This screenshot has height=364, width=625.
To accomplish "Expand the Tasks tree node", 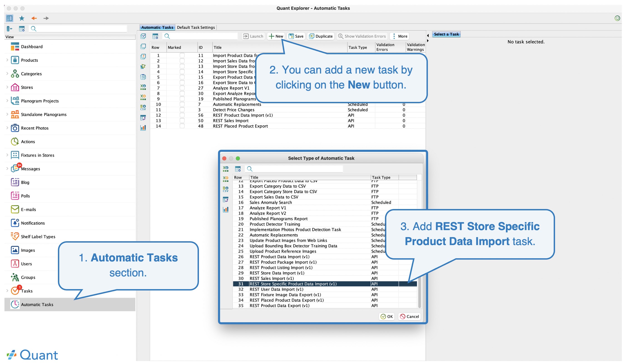I will pyautogui.click(x=7, y=291).
